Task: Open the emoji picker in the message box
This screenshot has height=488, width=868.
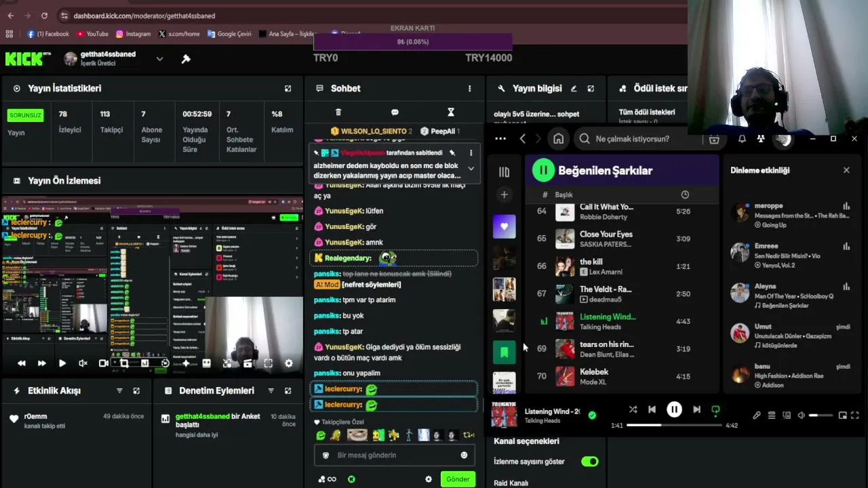Action: [464, 455]
